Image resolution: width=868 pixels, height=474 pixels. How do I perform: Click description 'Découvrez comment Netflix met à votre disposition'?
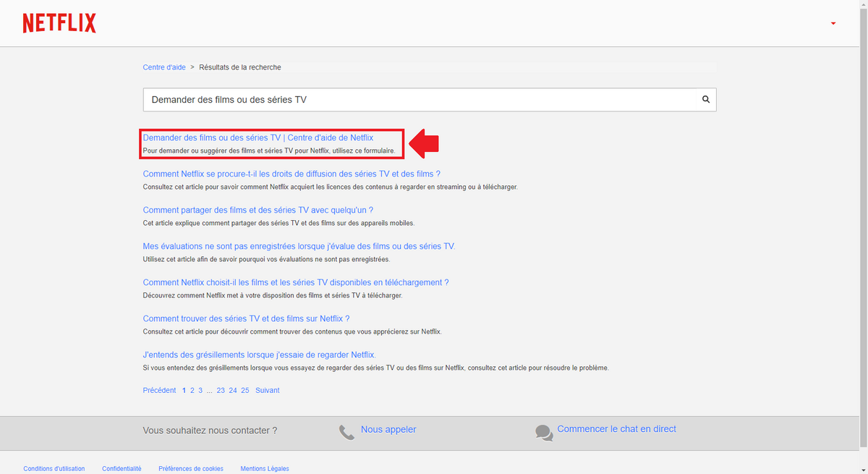point(273,295)
